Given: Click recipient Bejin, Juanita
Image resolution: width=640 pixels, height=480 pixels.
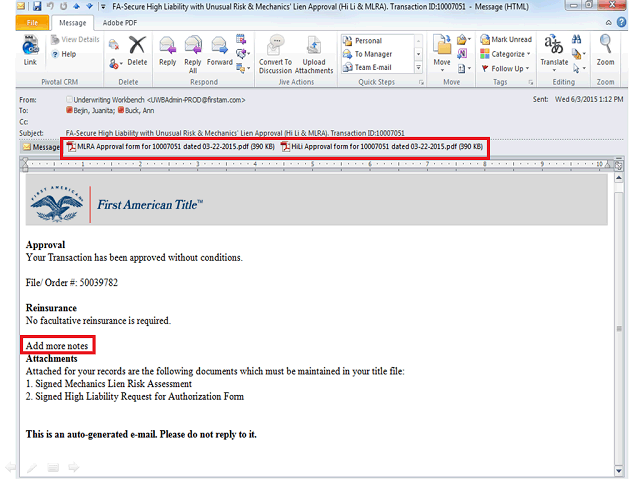Looking at the screenshot, I should (91, 111).
